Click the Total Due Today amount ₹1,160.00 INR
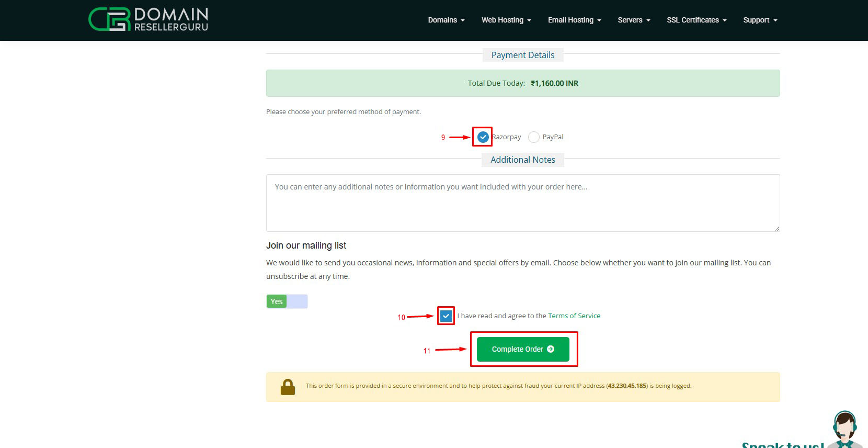Image resolution: width=868 pixels, height=448 pixels. 554,83
